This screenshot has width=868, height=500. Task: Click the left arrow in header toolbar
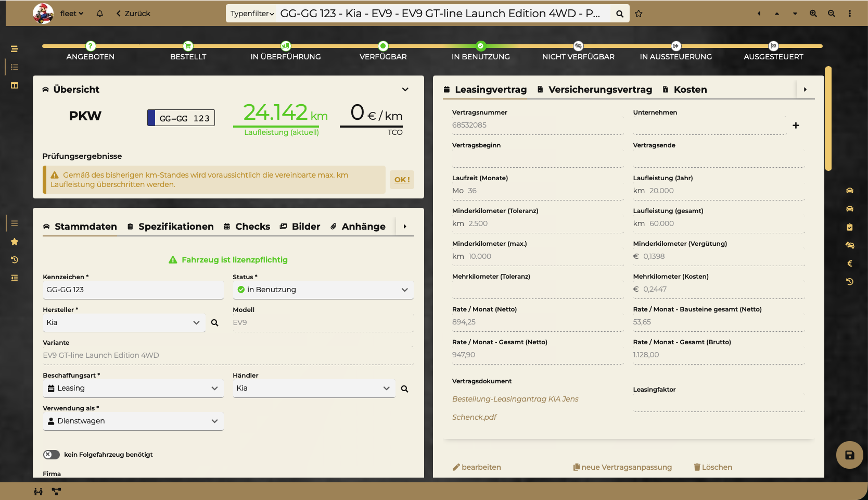(x=759, y=14)
